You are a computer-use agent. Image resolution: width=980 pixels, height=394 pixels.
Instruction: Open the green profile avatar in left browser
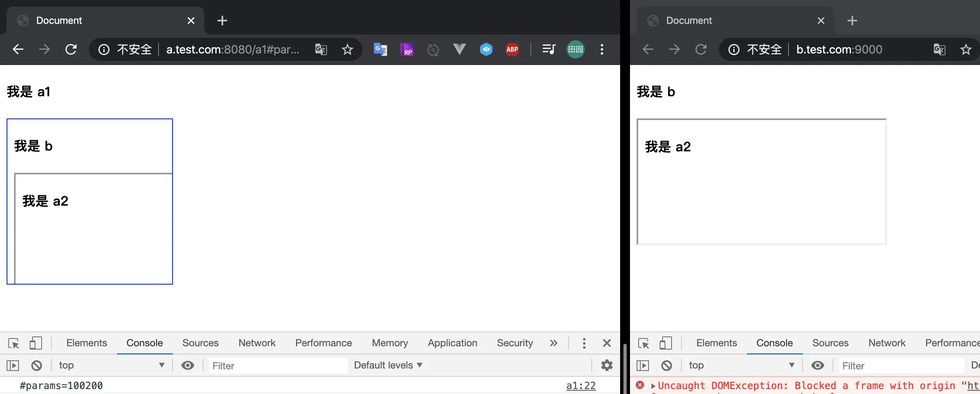click(x=576, y=49)
